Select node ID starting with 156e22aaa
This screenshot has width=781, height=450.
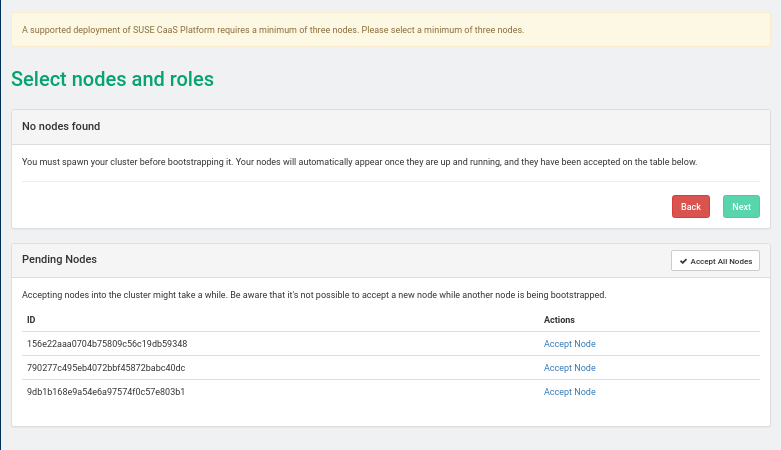(x=107, y=344)
